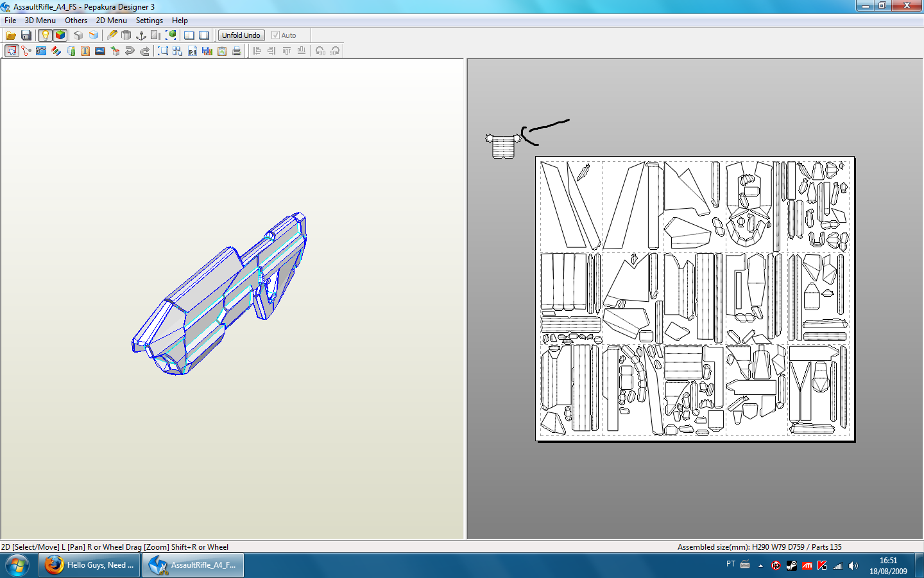The image size is (924, 578).
Task: Click the align bottom icon
Action: coord(302,51)
